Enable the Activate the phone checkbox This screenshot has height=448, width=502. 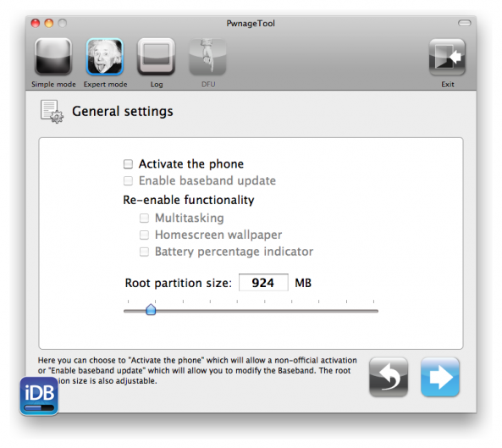point(128,164)
